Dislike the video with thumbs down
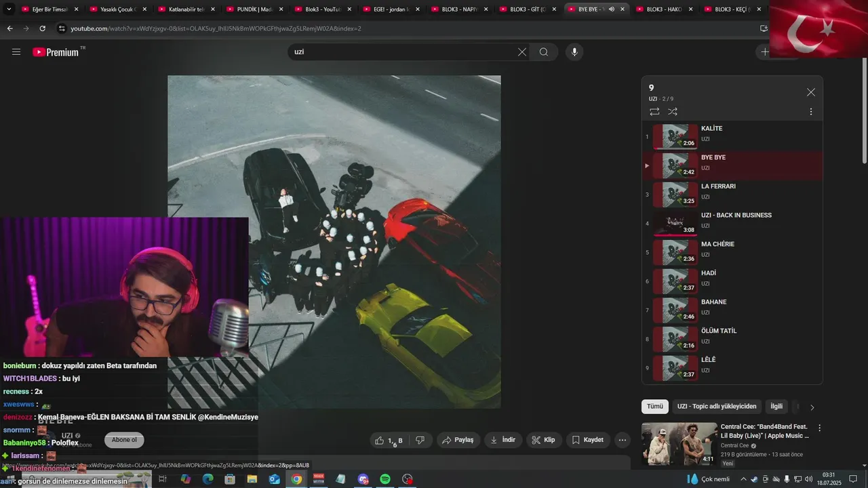Viewport: 868px width, 488px height. [x=420, y=440]
